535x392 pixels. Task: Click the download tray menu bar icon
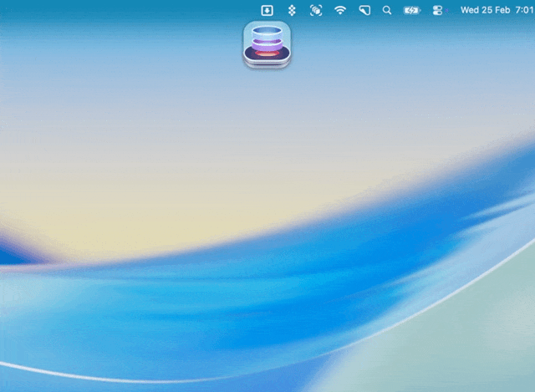pyautogui.click(x=267, y=11)
